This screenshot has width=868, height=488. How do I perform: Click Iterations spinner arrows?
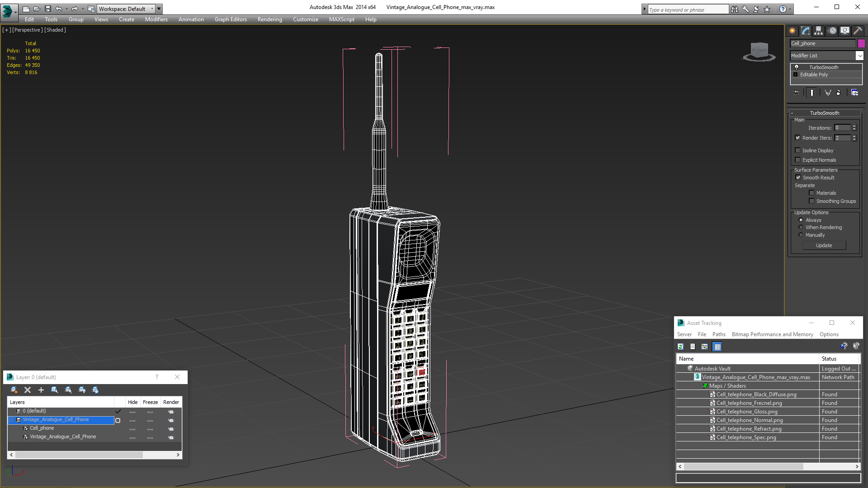(854, 128)
